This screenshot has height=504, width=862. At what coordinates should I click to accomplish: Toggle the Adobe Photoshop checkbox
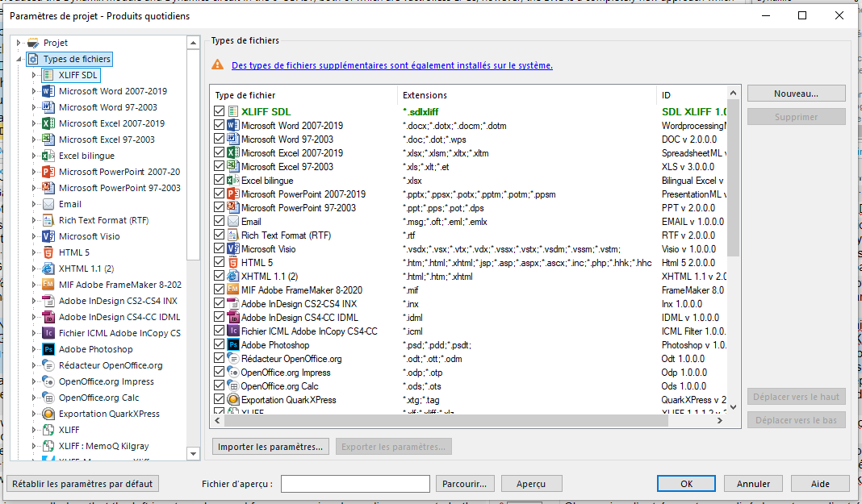click(x=219, y=345)
